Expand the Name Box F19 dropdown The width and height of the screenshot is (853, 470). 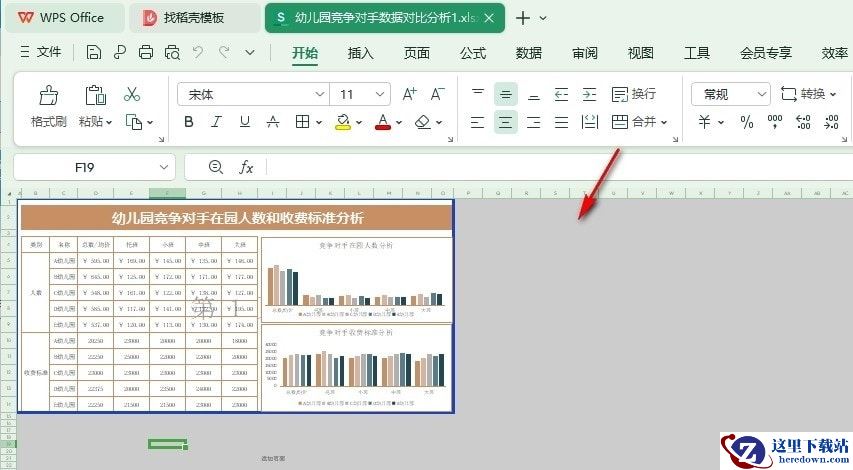(x=164, y=167)
